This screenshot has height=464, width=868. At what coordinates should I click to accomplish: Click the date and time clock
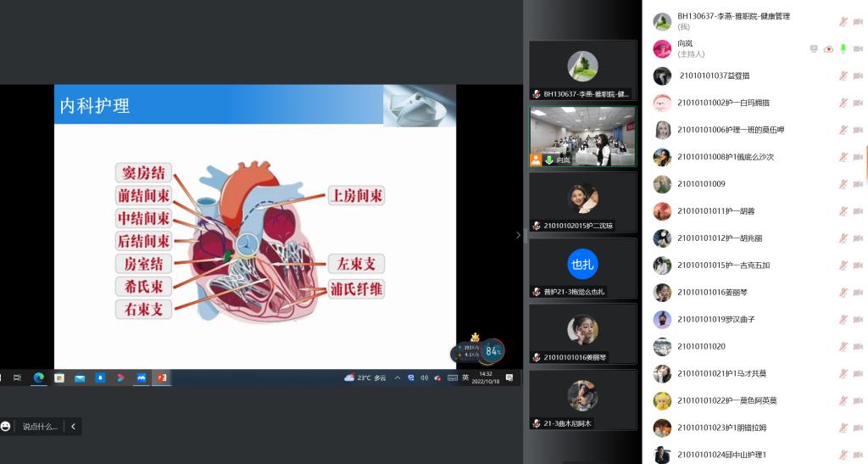point(485,377)
